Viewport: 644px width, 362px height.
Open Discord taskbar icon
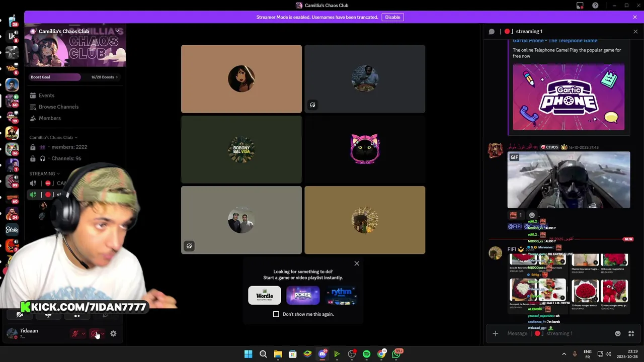[323, 354]
